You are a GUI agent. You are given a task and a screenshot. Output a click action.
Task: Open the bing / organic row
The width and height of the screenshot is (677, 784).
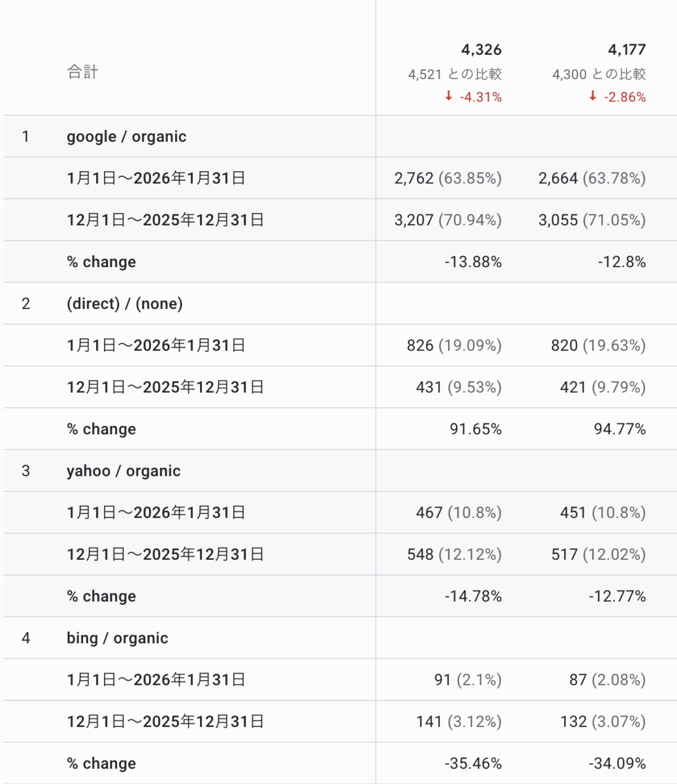click(x=117, y=638)
